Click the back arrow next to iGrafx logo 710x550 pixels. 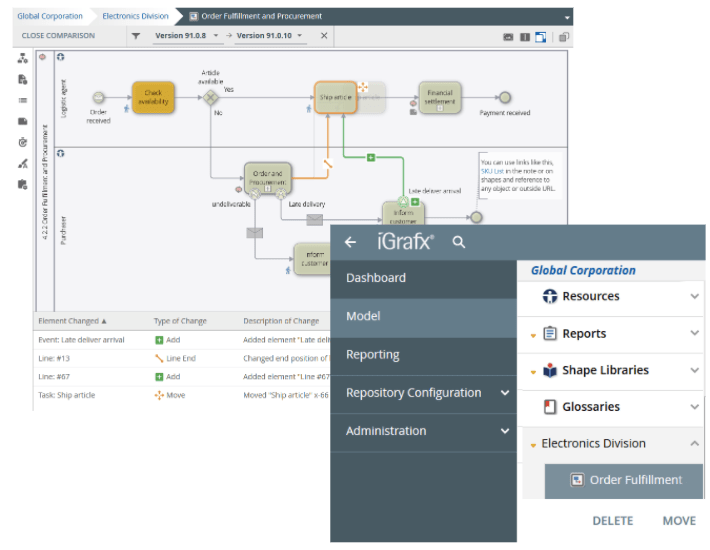pos(350,242)
